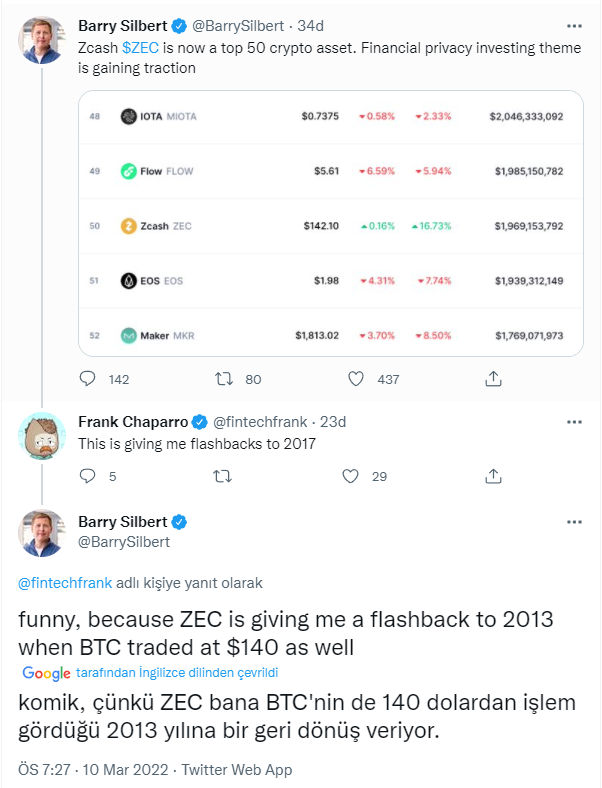Share Barry Silbert's Zcash tweet
The image size is (602, 788).
point(493,379)
